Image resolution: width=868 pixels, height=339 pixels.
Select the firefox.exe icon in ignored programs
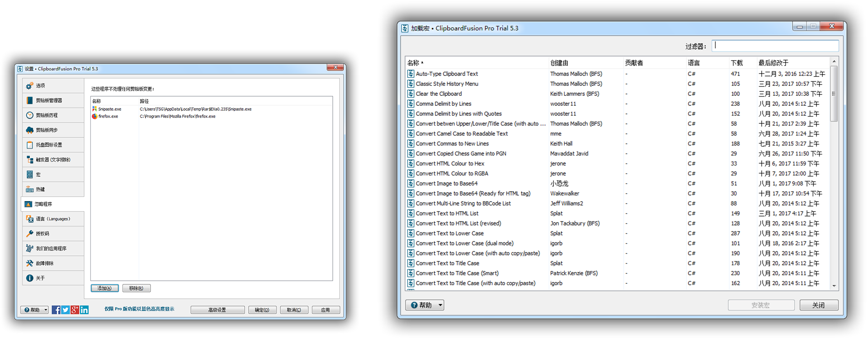point(94,116)
